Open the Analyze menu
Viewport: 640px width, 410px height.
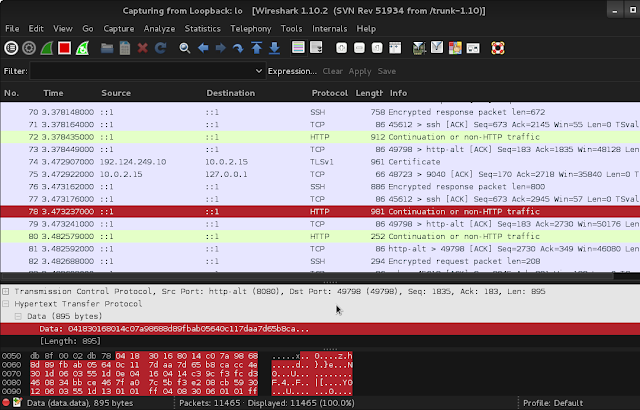point(159,29)
